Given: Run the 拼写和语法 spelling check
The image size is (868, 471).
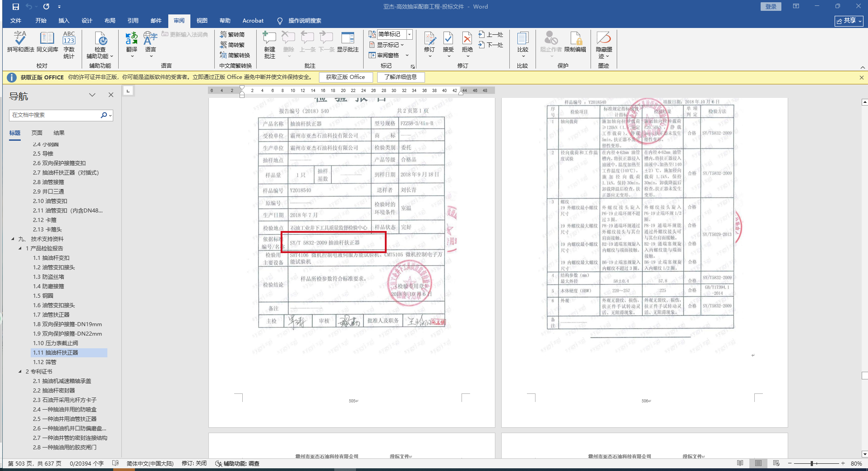Looking at the screenshot, I should pyautogui.click(x=20, y=42).
